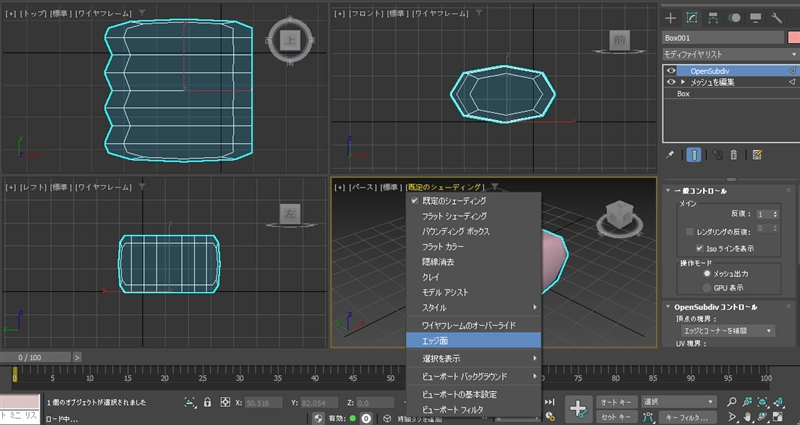Click the Zoom magnifier navigation icon
Screen dimensions: 800x425
732,402
